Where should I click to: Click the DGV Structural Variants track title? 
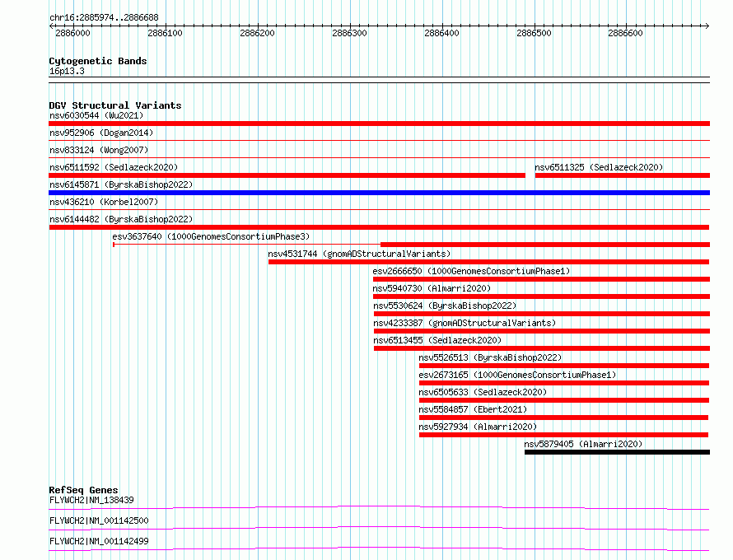point(115,105)
